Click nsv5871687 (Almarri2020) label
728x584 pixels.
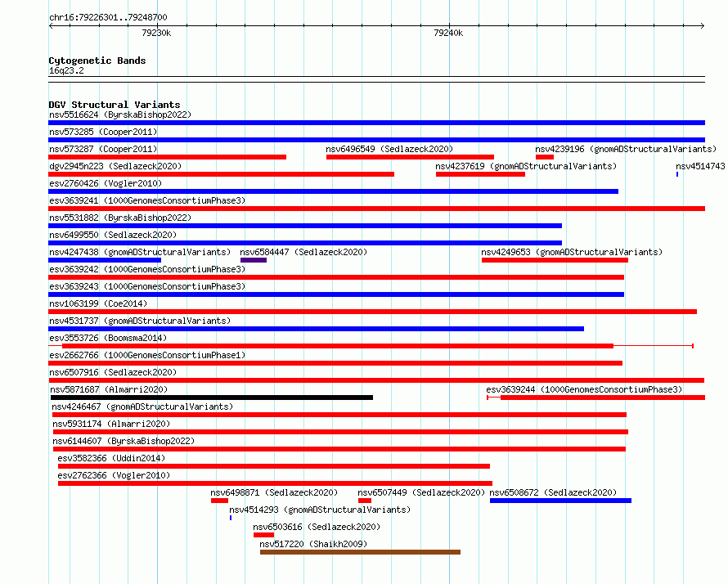point(109,389)
